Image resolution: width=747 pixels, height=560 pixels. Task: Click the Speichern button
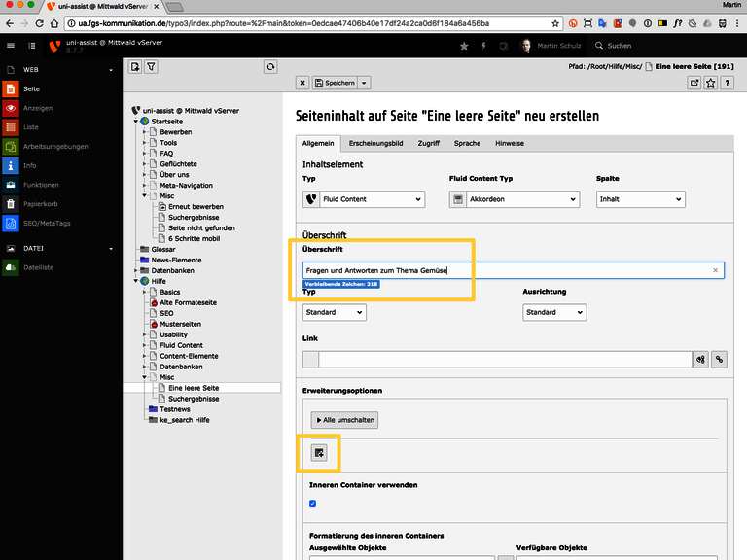point(336,83)
